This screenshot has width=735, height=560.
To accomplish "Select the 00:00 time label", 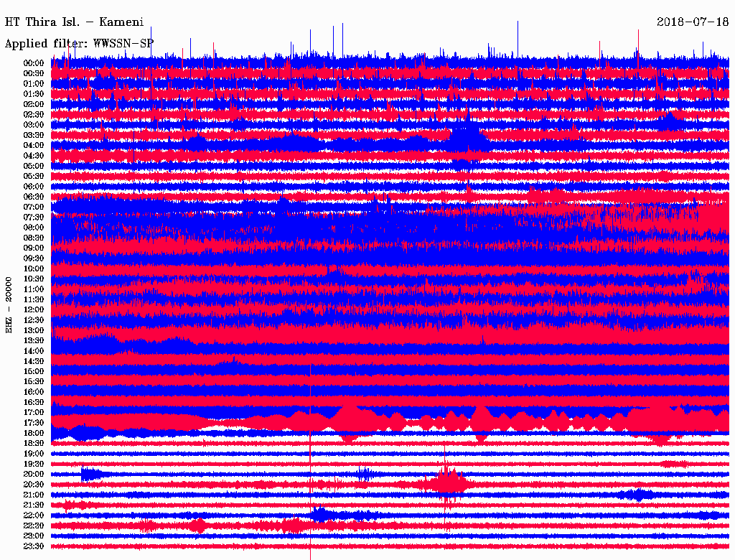I will coord(34,63).
